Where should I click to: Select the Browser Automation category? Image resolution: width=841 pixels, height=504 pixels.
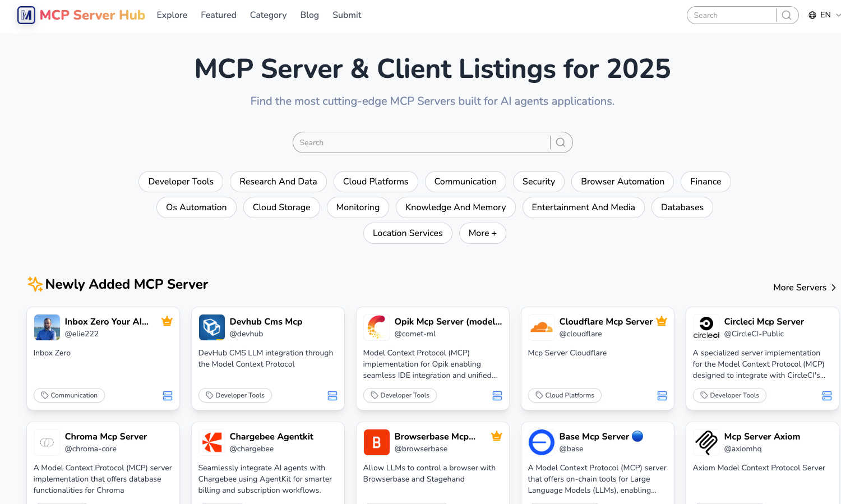622,182
